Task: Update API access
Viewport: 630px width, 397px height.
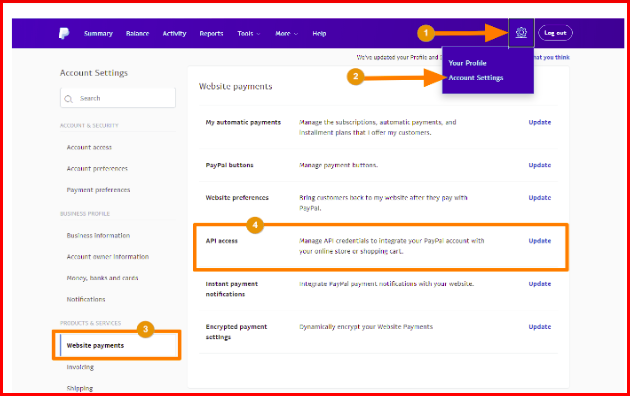Action: pyautogui.click(x=540, y=241)
